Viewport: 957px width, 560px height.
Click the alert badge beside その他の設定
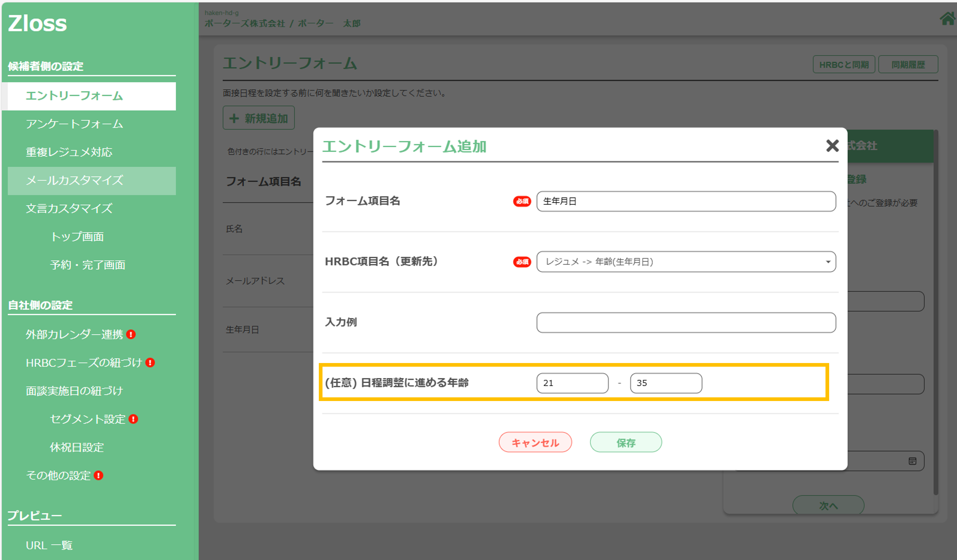98,475
